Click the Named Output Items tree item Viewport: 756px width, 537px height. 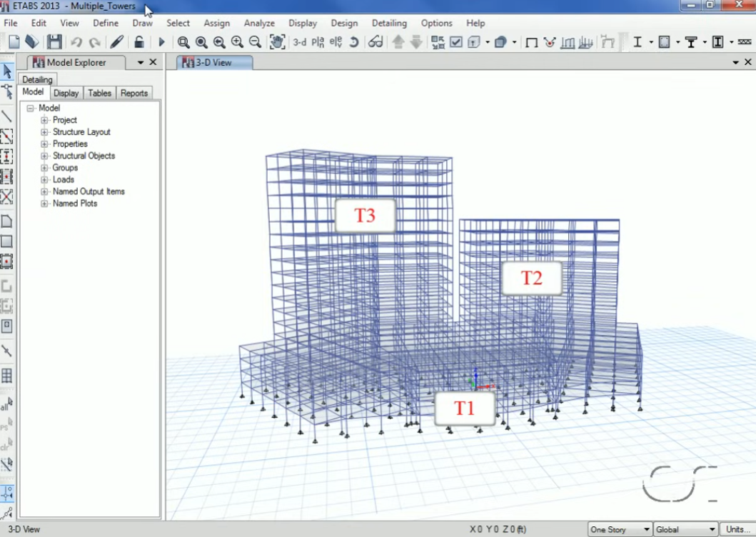(x=89, y=191)
